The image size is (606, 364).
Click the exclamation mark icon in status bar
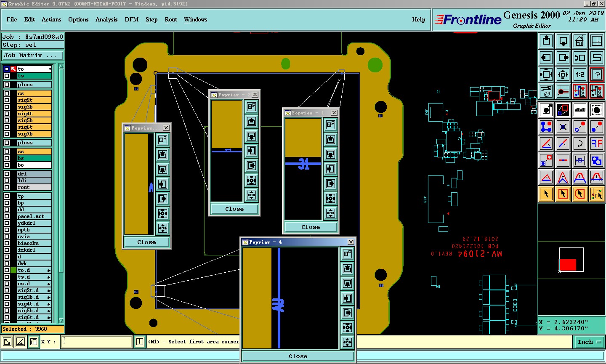click(x=140, y=342)
